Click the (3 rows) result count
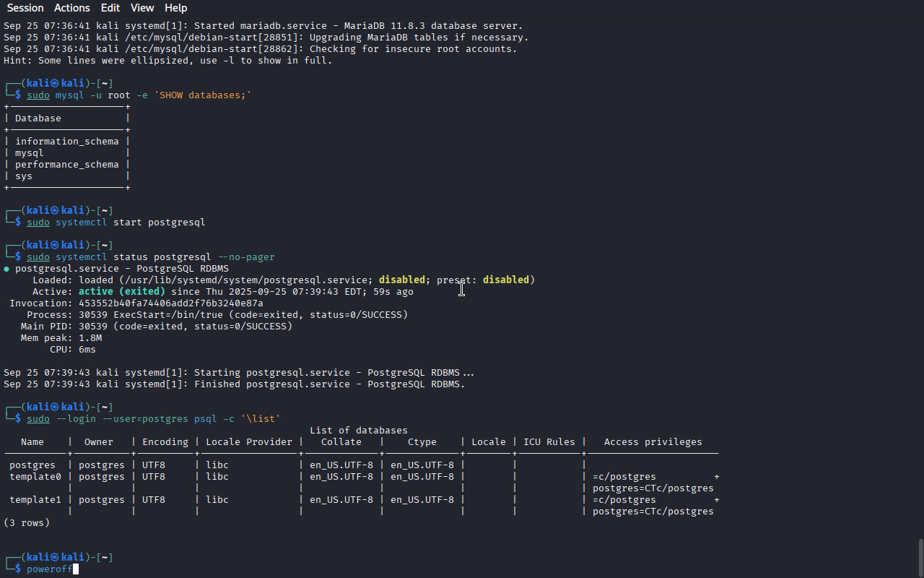 pos(27,523)
